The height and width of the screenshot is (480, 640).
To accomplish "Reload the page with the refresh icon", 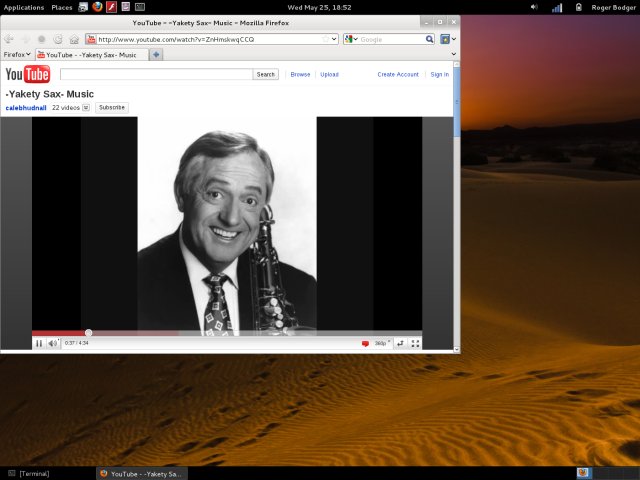I will (x=57, y=39).
